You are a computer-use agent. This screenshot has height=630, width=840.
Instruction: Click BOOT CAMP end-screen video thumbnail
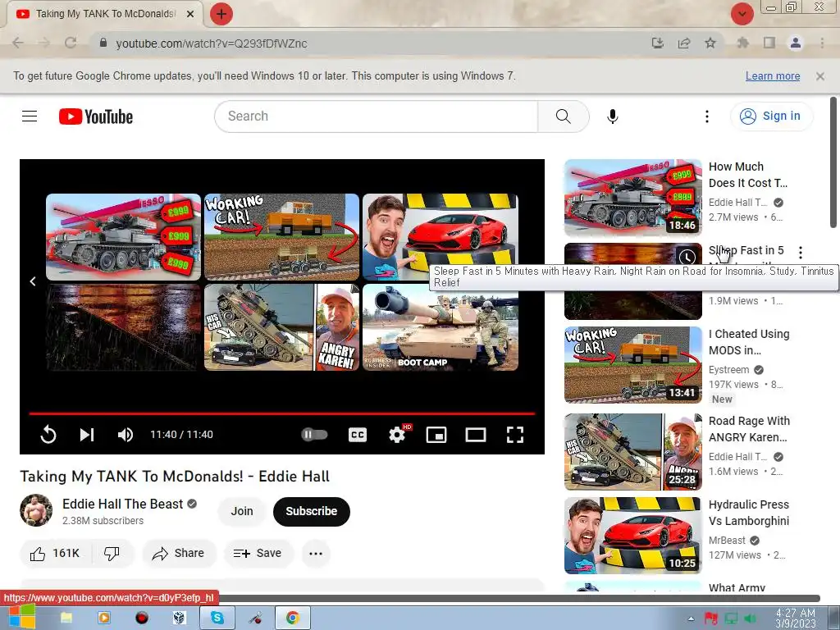pyautogui.click(x=441, y=327)
